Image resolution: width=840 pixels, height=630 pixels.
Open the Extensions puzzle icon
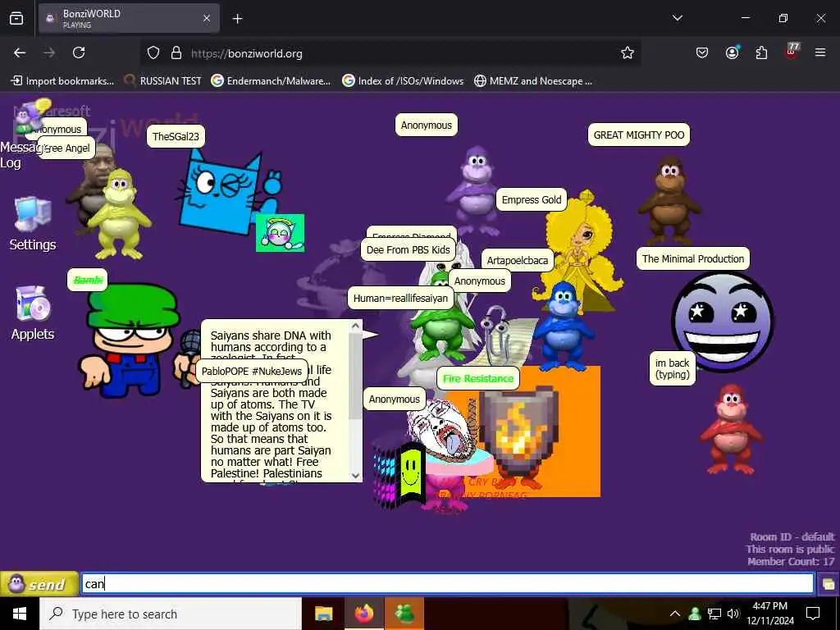761,52
